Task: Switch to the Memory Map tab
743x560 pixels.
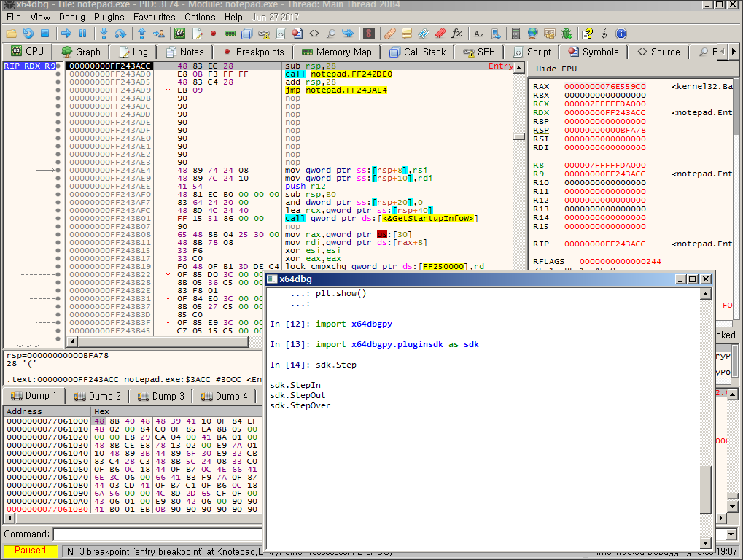Action: click(x=336, y=52)
